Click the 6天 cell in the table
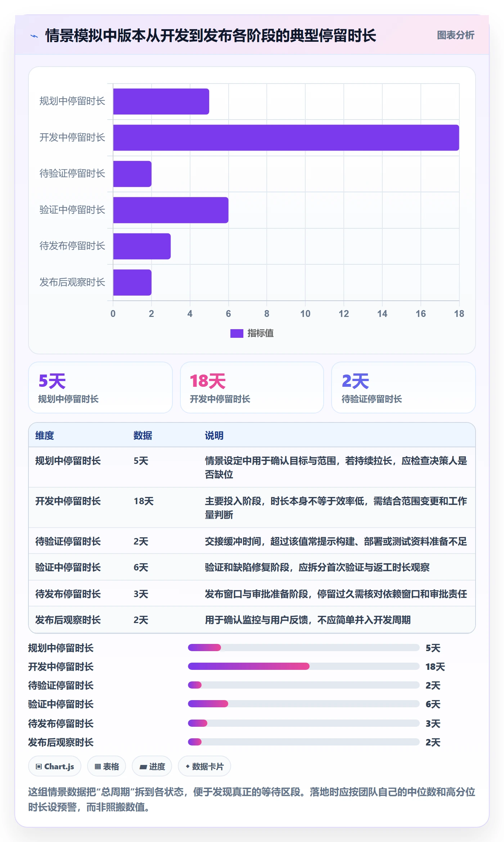The width and height of the screenshot is (504, 842). click(141, 567)
